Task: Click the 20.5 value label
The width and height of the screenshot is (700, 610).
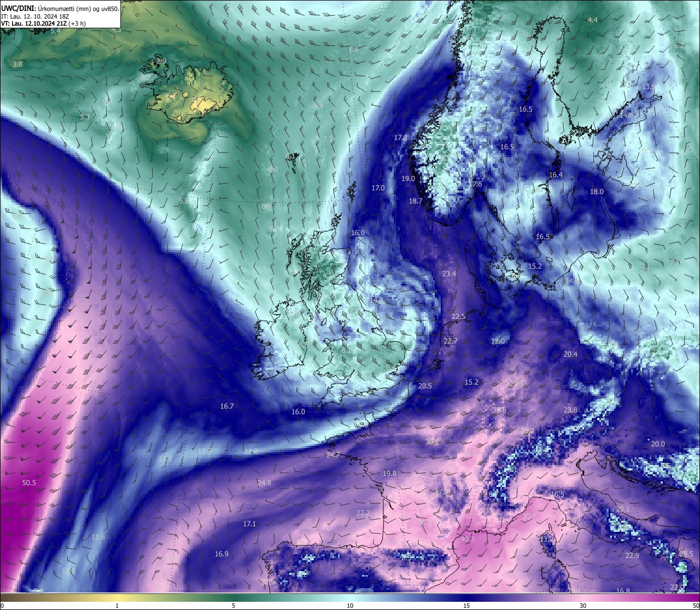Action: coord(425,386)
